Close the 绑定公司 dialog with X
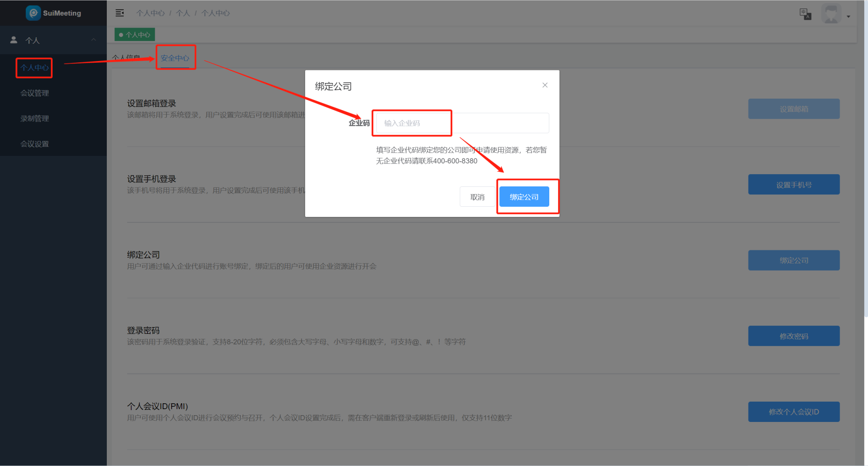 tap(545, 85)
